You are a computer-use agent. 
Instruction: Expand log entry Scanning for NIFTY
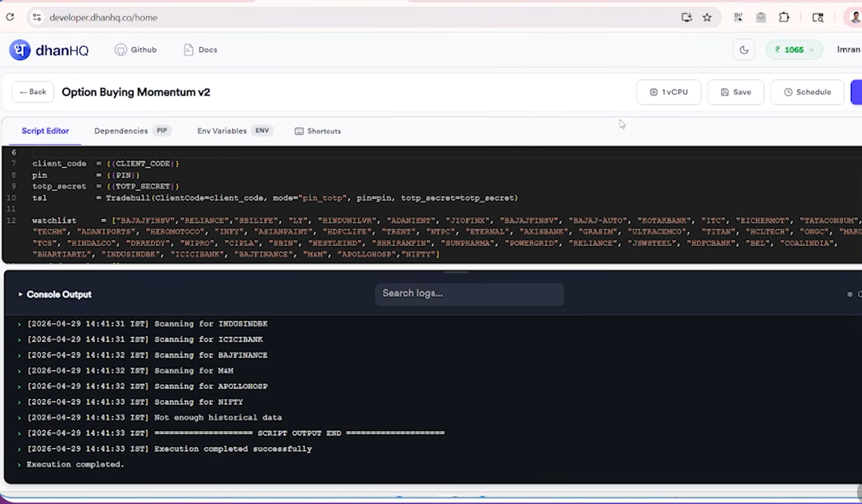(19, 402)
